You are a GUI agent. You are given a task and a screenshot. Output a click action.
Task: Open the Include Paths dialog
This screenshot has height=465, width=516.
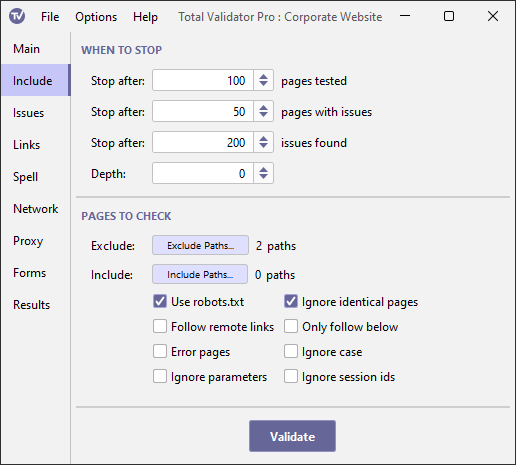[x=200, y=274]
